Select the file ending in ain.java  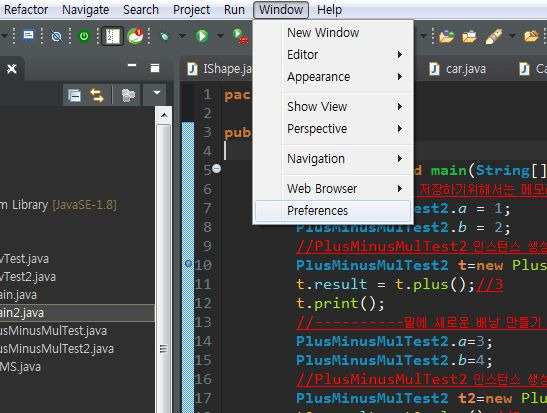(x=18, y=295)
